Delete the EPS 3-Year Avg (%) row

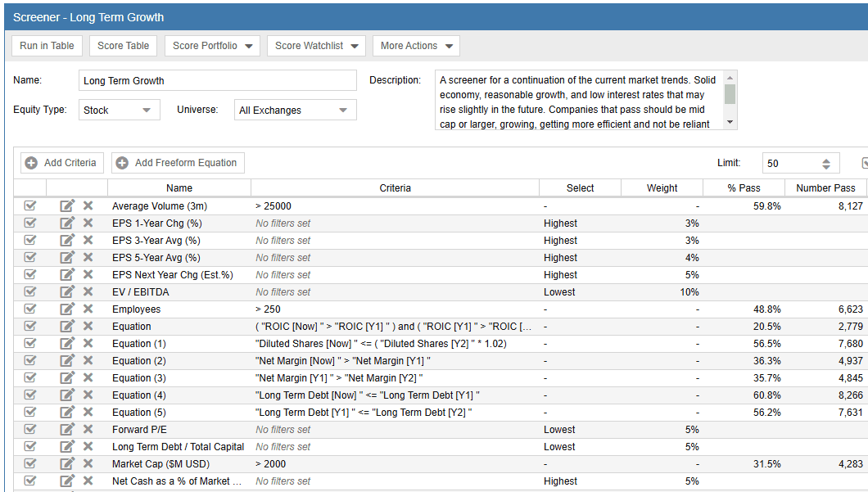click(x=88, y=240)
